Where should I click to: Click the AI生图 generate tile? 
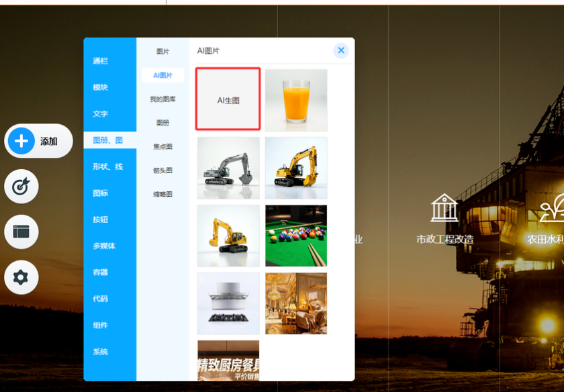click(x=228, y=99)
